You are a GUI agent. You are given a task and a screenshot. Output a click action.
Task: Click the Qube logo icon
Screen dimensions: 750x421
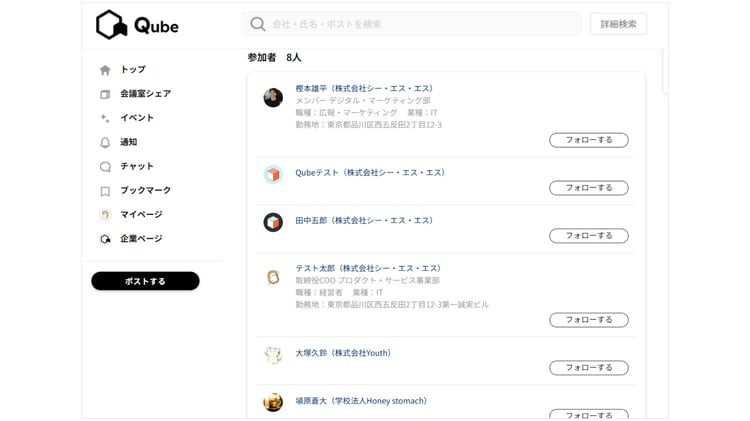coord(110,25)
